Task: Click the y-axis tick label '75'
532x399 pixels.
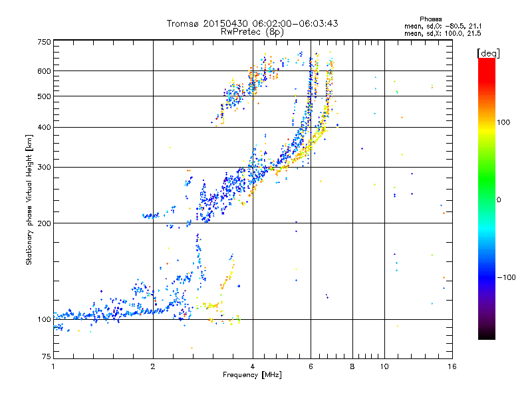Action: [x=47, y=356]
